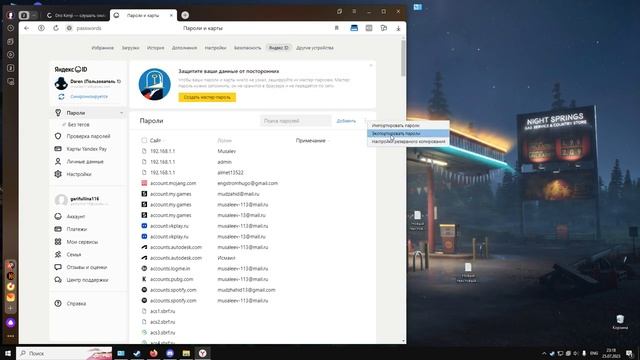
Task: Click the Windows taskbar Поиск search box
Action: pos(64,353)
